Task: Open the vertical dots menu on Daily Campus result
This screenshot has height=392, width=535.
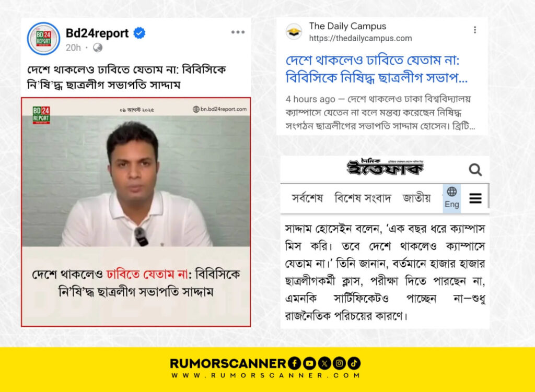Action: click(x=475, y=30)
